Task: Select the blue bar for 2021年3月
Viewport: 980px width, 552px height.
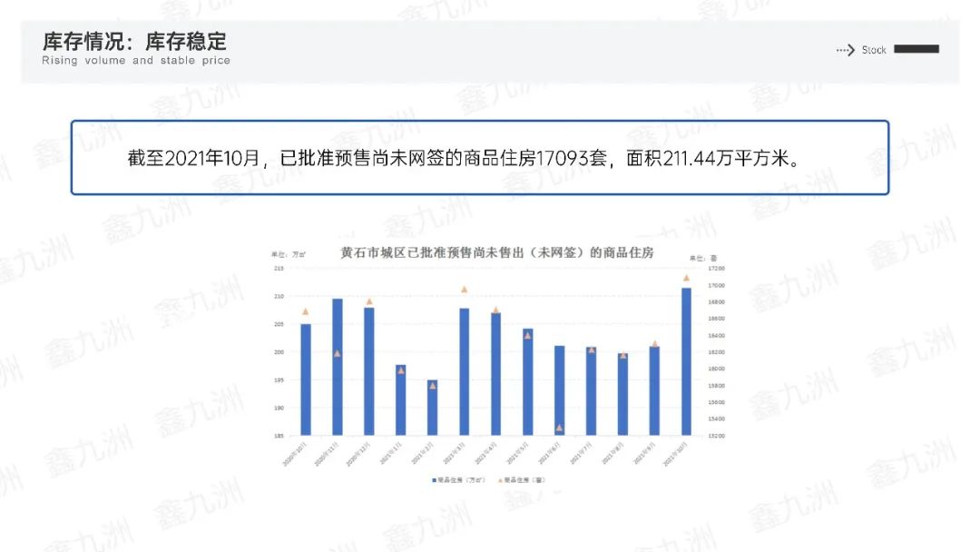Action: coord(465,372)
